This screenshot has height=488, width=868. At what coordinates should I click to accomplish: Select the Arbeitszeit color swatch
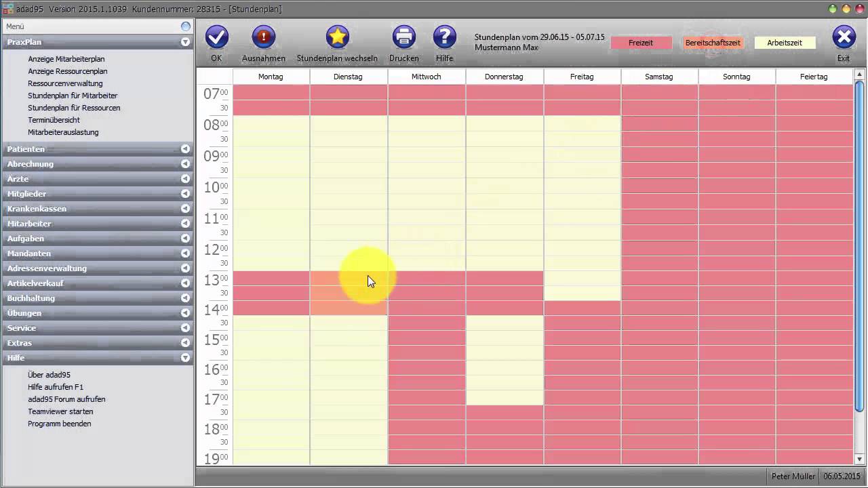(x=785, y=43)
